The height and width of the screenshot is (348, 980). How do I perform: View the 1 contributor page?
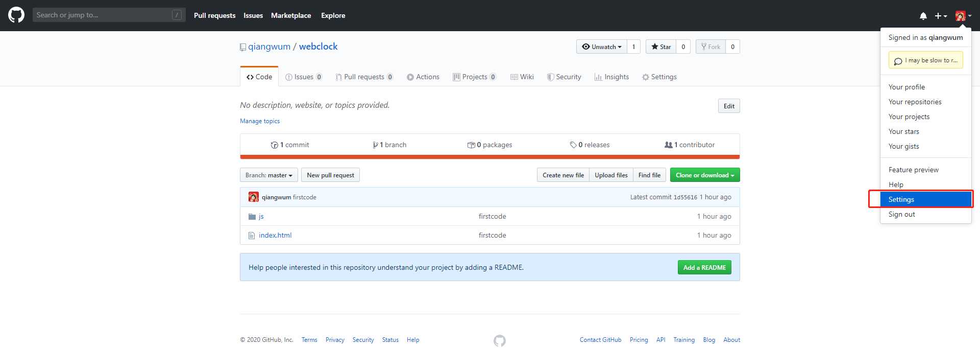(690, 145)
